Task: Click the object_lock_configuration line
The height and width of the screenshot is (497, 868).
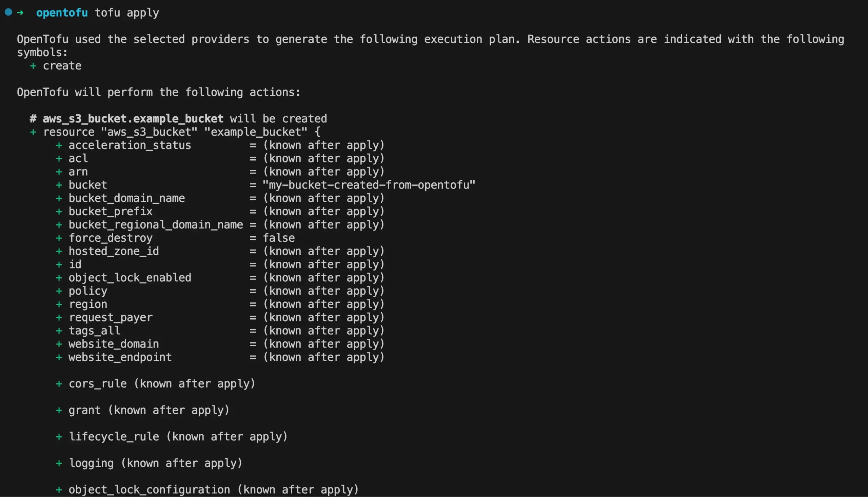Action: pyautogui.click(x=208, y=490)
